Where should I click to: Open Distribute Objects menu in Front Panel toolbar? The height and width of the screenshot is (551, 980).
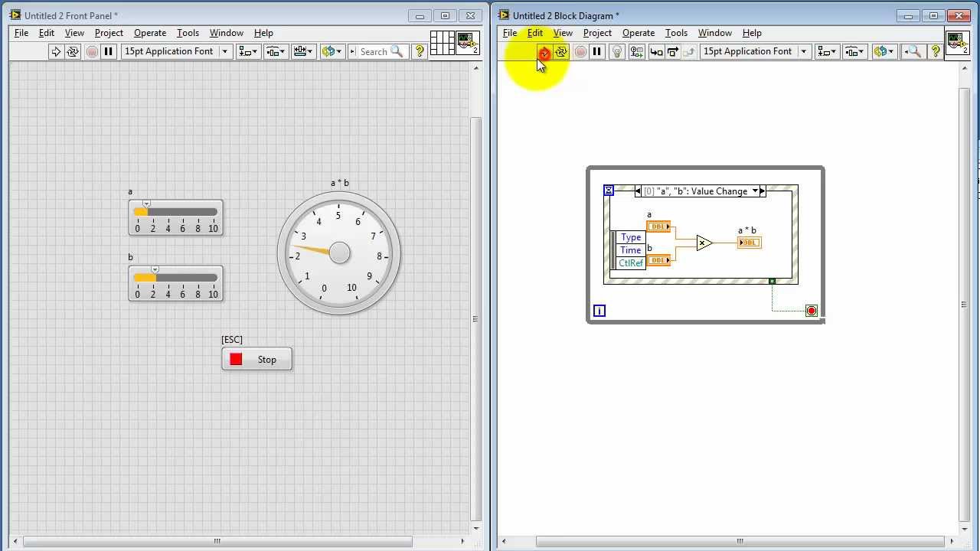pos(275,51)
